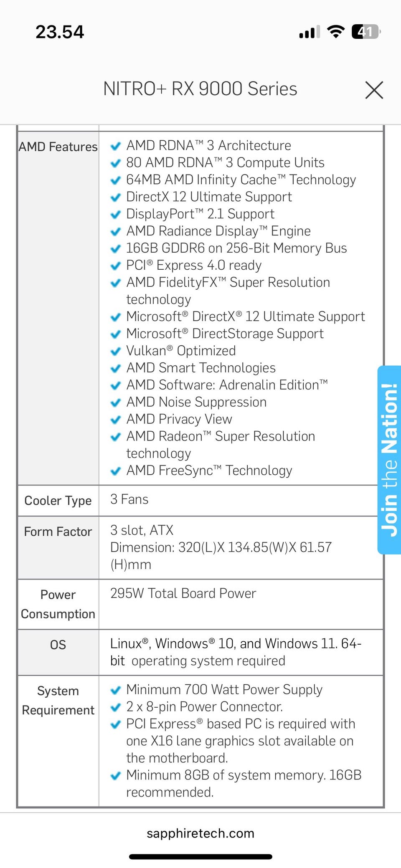This screenshot has width=401, height=868.
Task: Tap the battery indicator showing 41
Action: 366,32
